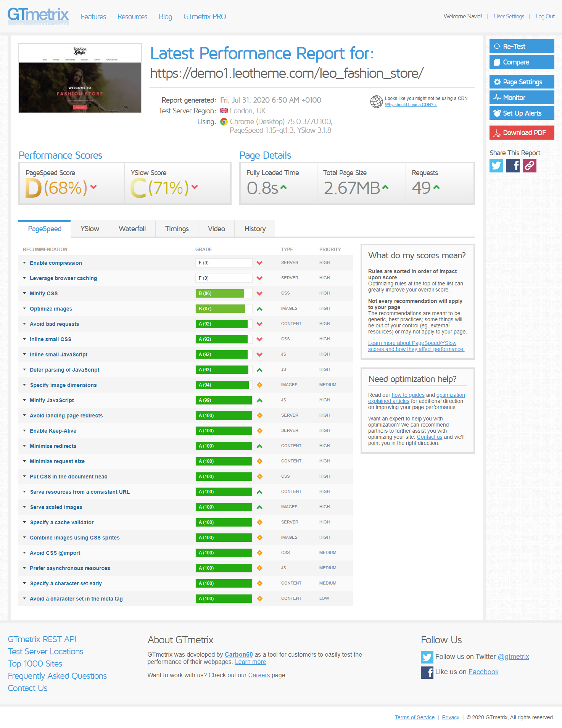The width and height of the screenshot is (562, 728).
Task: Switch to the PageSpeed tab
Action: point(45,229)
